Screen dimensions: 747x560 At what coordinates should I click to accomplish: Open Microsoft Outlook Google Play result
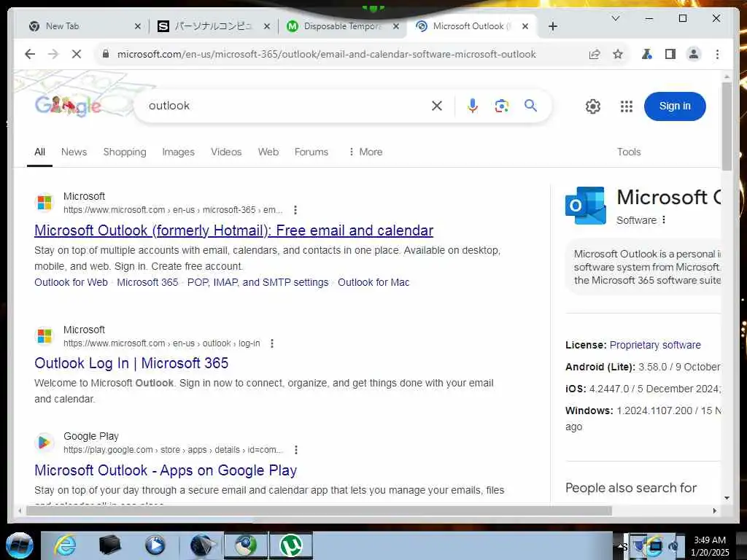click(x=166, y=470)
